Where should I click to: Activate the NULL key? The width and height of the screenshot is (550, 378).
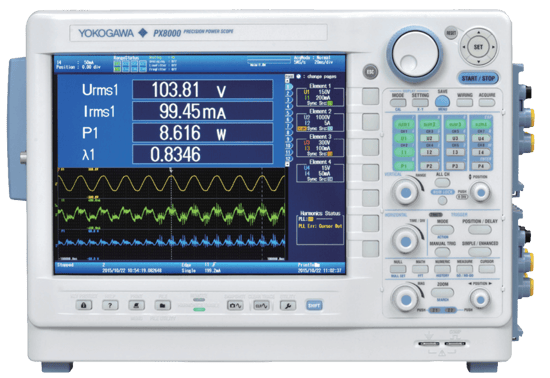pos(398,269)
